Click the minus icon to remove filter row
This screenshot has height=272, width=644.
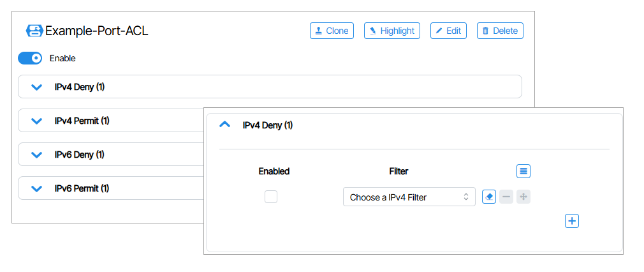click(x=506, y=197)
